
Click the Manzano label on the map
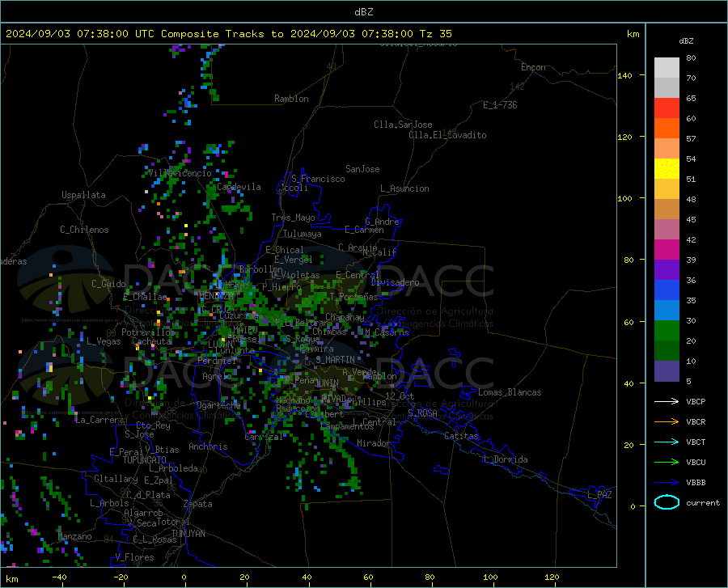click(x=74, y=536)
